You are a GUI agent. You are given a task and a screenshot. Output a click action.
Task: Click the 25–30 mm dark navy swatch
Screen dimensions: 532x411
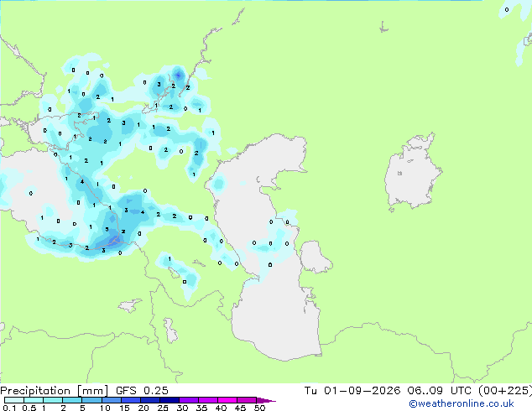pos(170,400)
